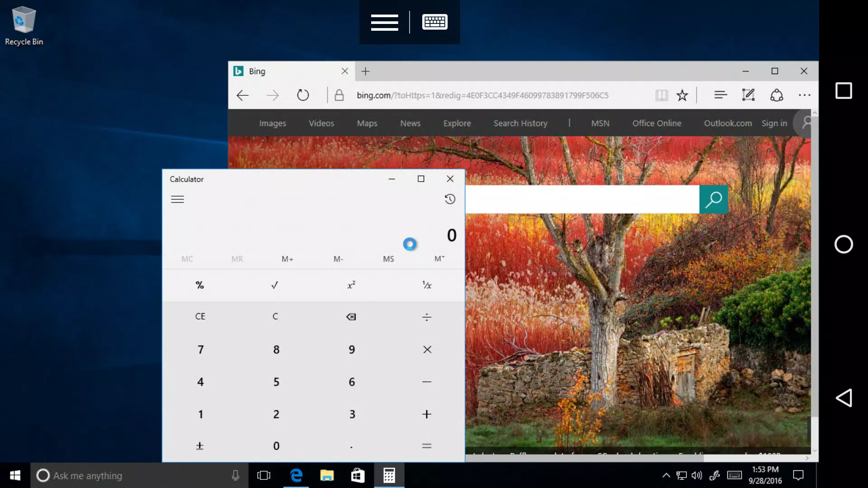Select the reciprocal (1/x) function
Image resolution: width=868 pixels, height=488 pixels.
pyautogui.click(x=427, y=285)
